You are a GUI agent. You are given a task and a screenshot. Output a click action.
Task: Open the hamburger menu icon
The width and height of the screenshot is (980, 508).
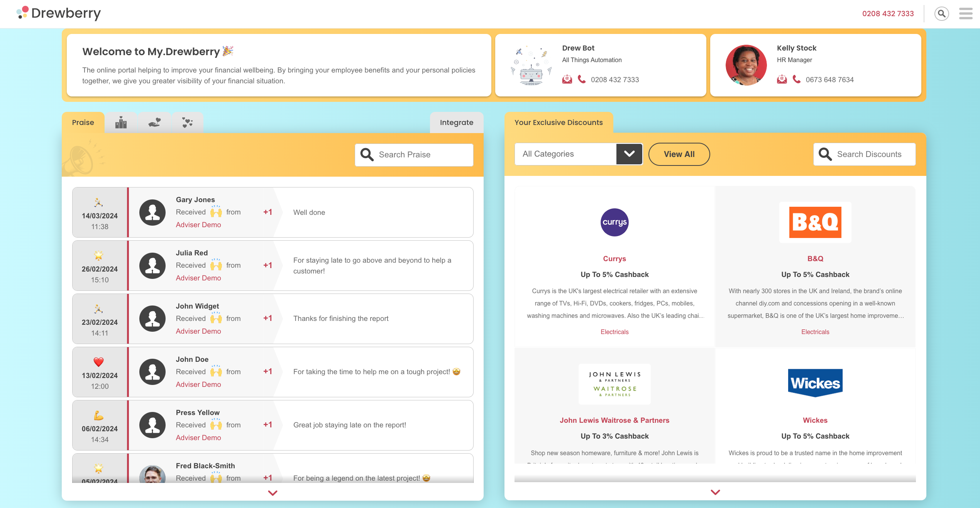[965, 14]
